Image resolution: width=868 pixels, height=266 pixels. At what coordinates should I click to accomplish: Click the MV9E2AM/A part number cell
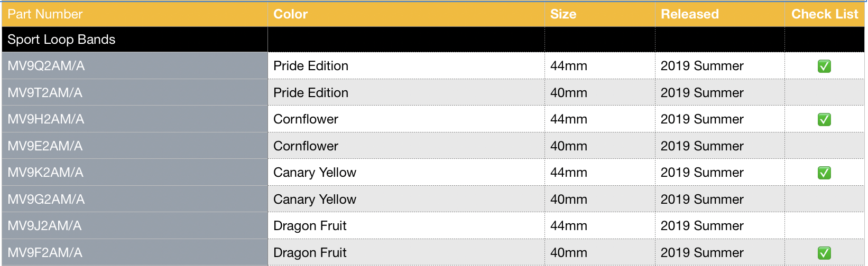[x=45, y=146]
